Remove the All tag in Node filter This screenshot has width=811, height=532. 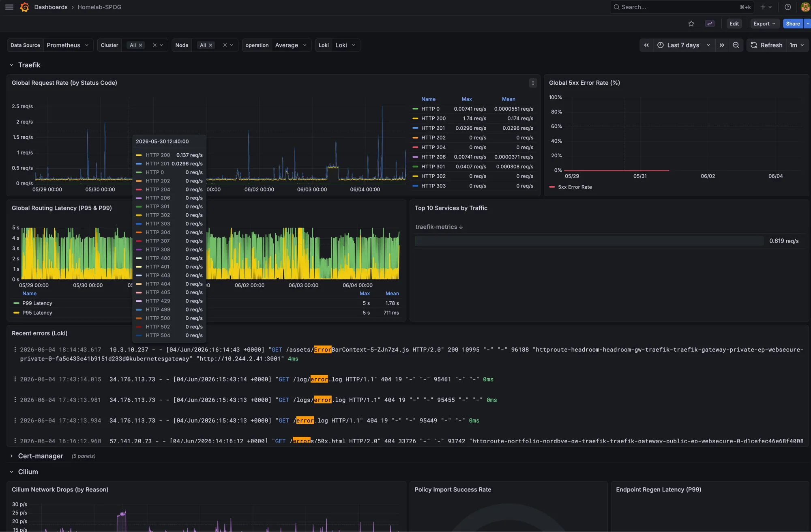click(210, 45)
